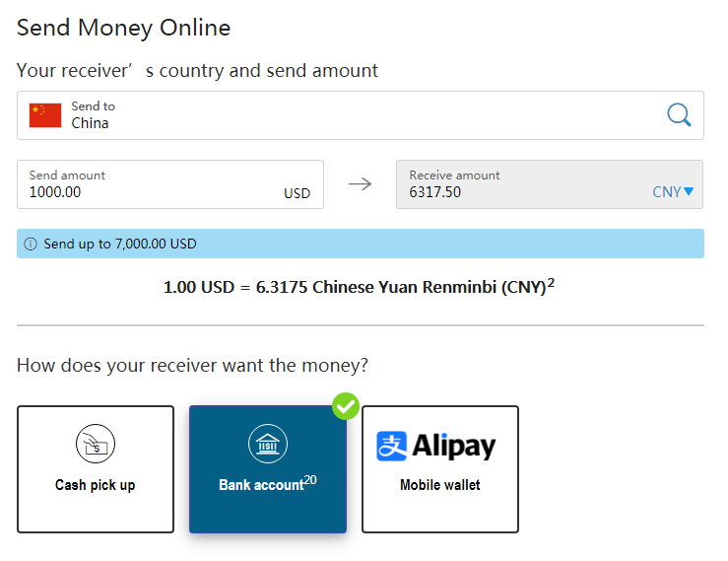728x561 pixels.
Task: Open the CNY currency dropdown
Action: 673,192
